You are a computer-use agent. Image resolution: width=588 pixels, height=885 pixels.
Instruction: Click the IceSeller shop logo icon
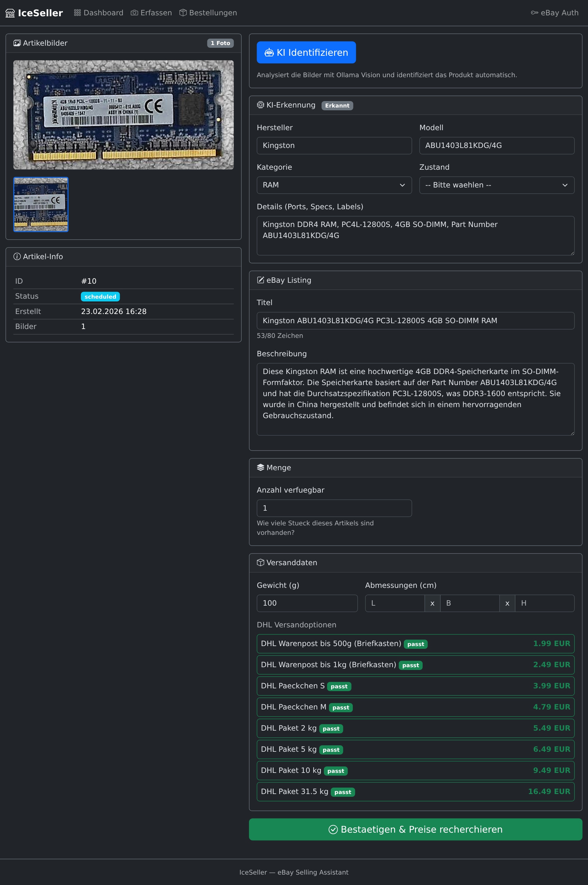[10, 13]
